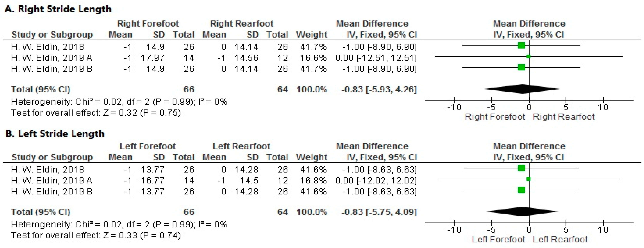Image resolution: width=644 pixels, height=248 pixels.
Task: Click the SD value 14.56
Action: coord(246,58)
